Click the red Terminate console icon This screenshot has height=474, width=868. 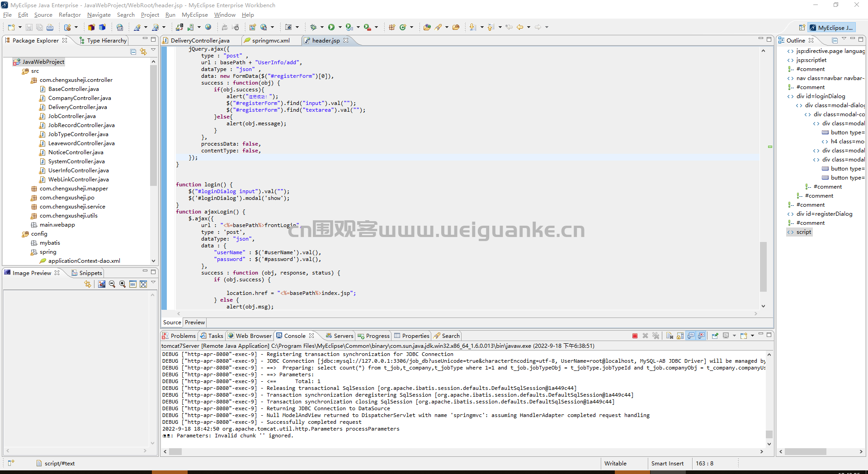[x=635, y=336]
